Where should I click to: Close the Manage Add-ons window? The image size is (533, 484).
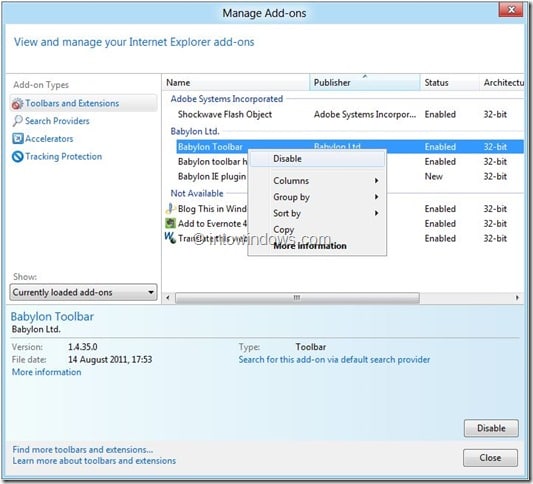pos(511,10)
